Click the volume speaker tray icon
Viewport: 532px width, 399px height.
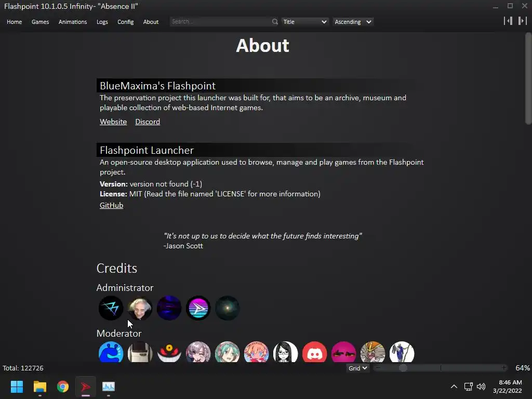tap(481, 387)
